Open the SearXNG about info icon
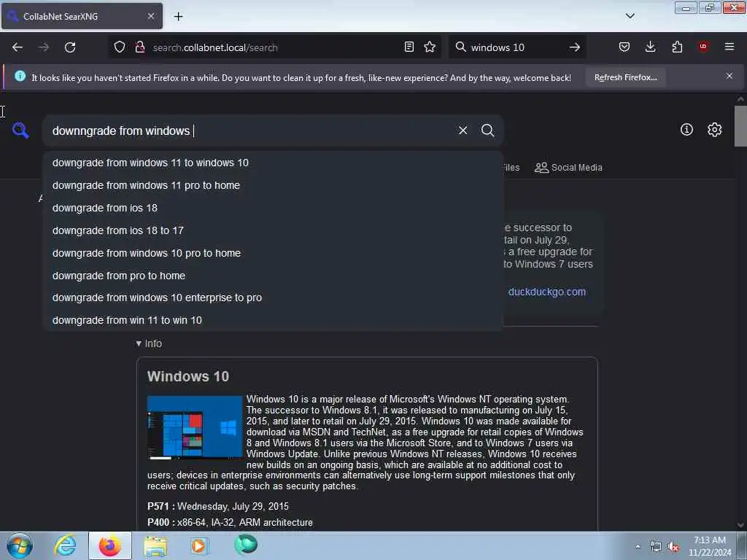747x560 pixels. (686, 130)
